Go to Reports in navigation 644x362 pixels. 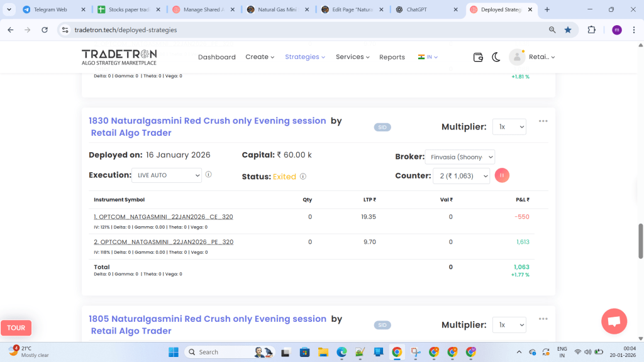tap(392, 57)
